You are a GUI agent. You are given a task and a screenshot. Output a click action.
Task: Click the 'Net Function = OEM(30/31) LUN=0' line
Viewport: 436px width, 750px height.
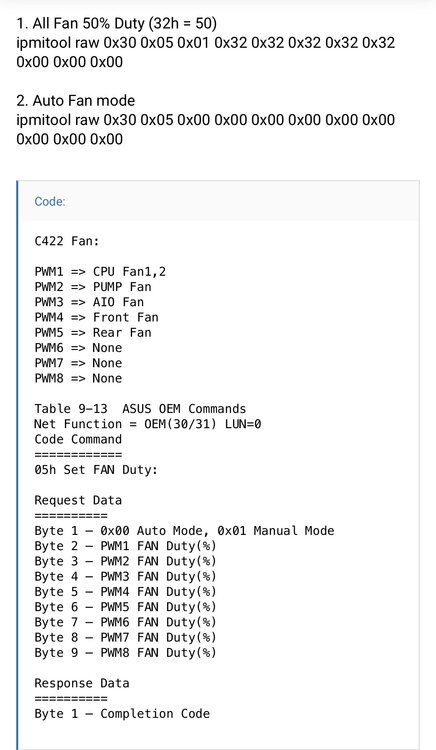148,424
